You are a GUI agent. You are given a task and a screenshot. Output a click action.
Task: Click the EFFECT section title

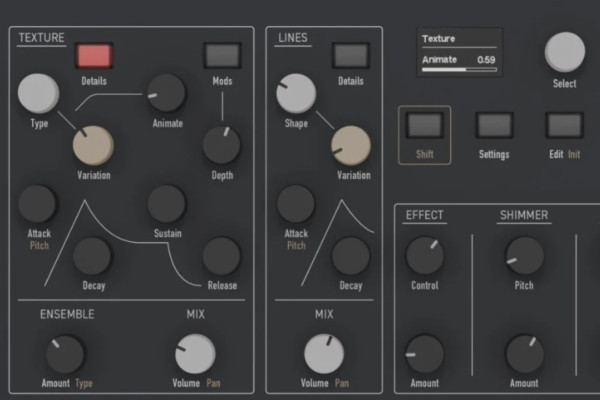pyautogui.click(x=424, y=215)
